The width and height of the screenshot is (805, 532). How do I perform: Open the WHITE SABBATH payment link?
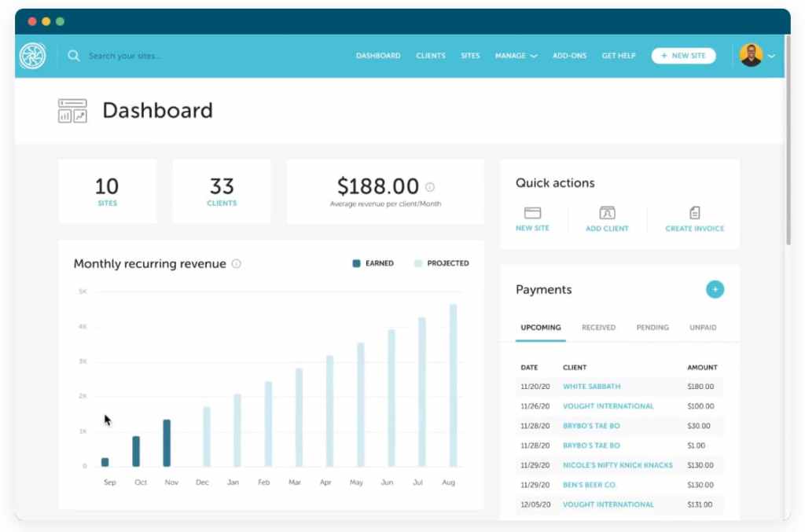coord(591,386)
